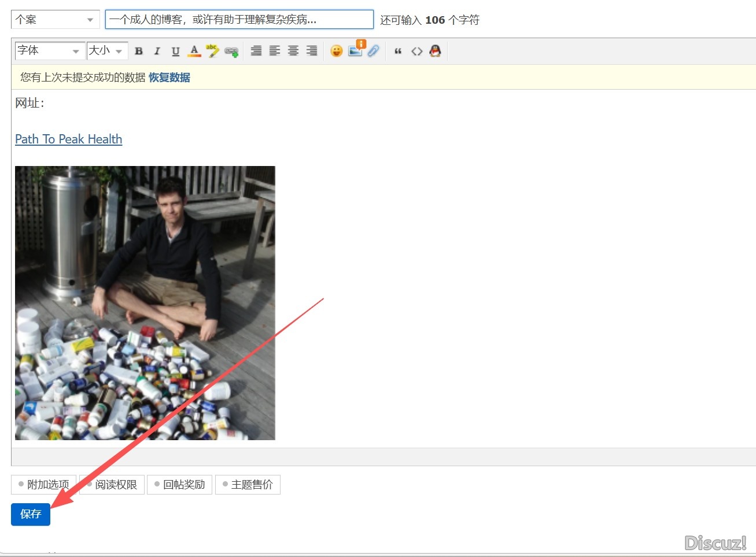Apply underline formatting

pyautogui.click(x=175, y=51)
